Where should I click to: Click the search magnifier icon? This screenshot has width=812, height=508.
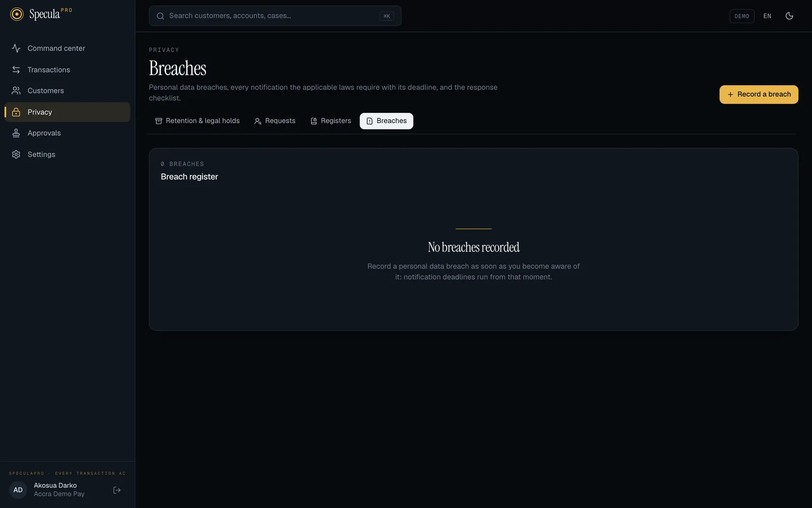point(160,16)
